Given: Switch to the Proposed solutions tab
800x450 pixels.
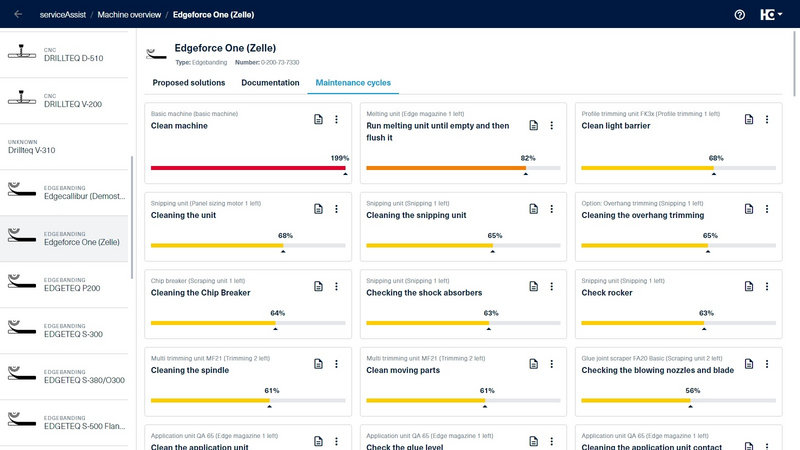Looking at the screenshot, I should 188,83.
